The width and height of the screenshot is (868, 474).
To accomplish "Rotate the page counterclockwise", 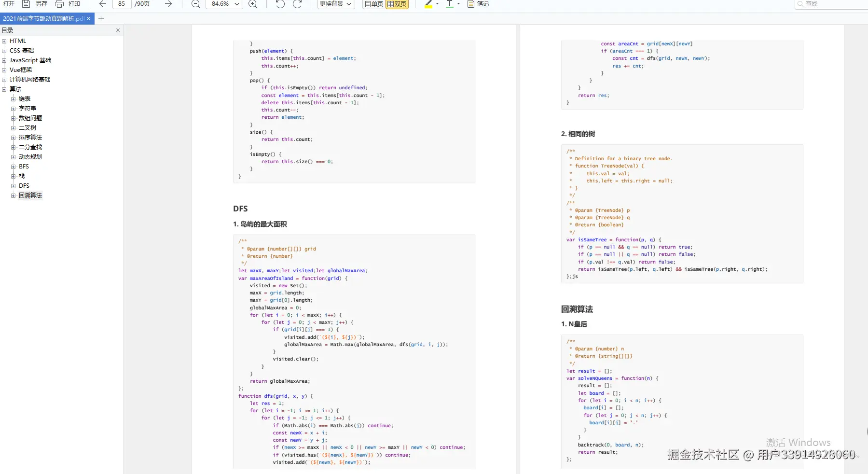I will (280, 4).
